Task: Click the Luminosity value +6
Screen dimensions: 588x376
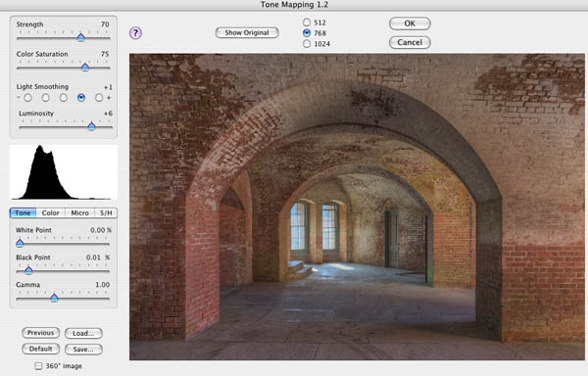Action: pos(108,114)
